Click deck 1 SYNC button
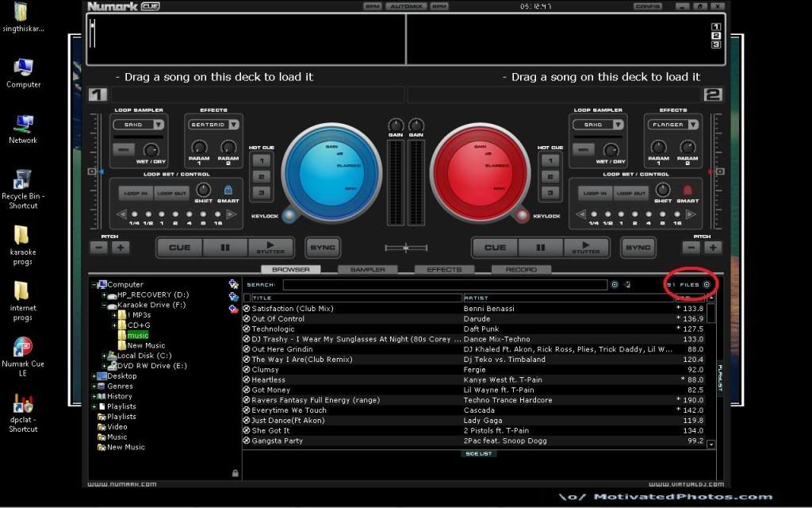 click(x=323, y=248)
